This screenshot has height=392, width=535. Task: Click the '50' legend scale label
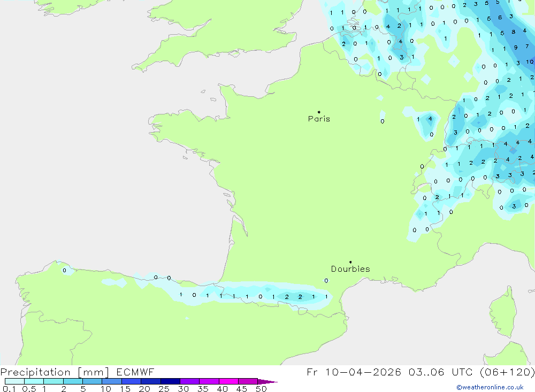(261, 389)
